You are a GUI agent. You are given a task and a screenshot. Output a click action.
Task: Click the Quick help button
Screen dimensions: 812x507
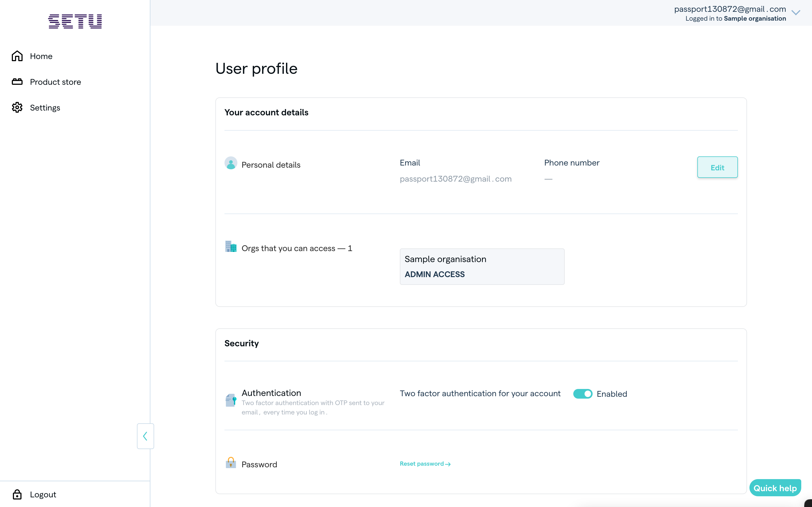point(775,488)
